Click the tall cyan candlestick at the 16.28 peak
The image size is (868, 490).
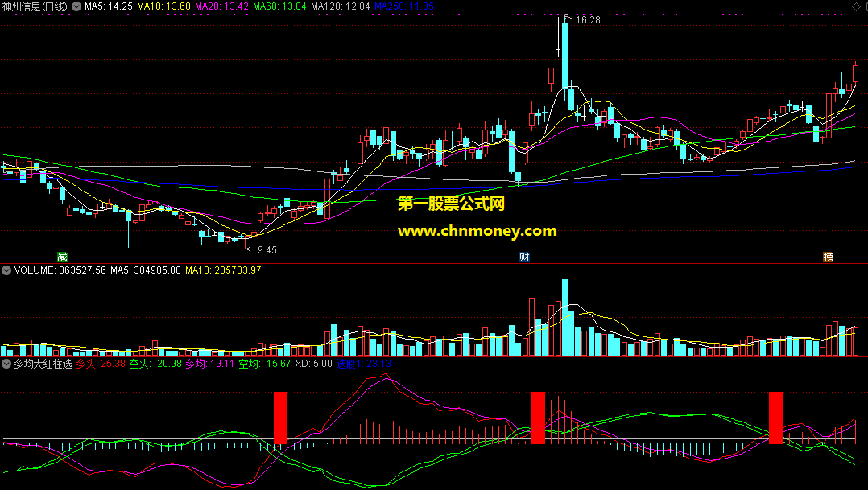(x=564, y=56)
